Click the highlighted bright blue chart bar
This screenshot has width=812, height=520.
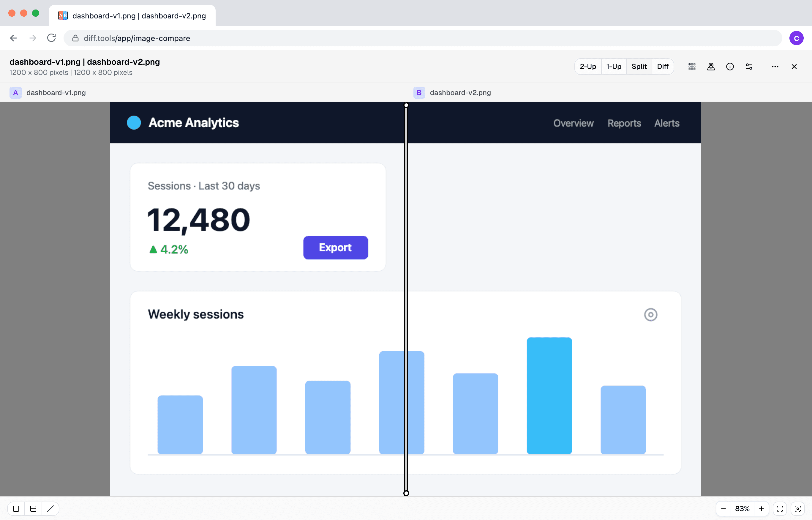pos(549,395)
